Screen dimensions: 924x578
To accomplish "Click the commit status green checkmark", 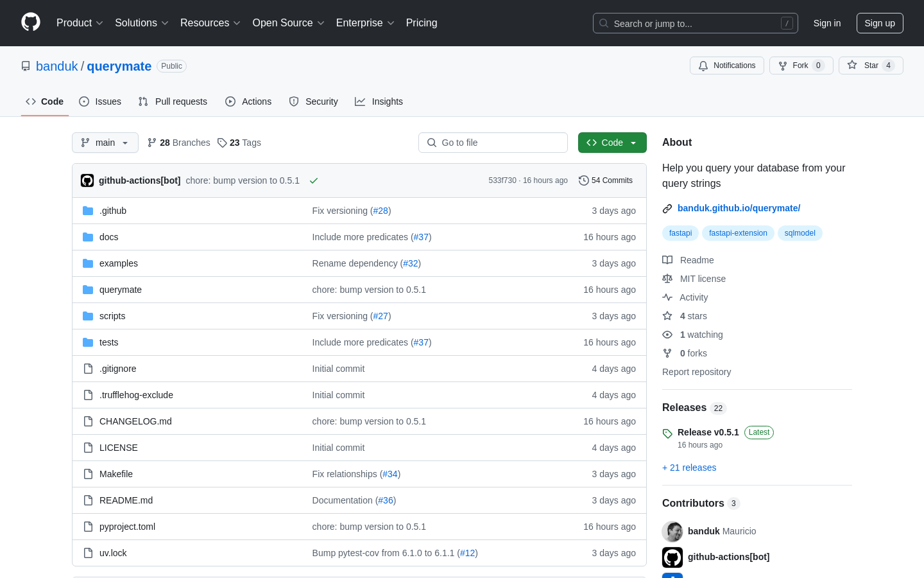I will click(314, 180).
